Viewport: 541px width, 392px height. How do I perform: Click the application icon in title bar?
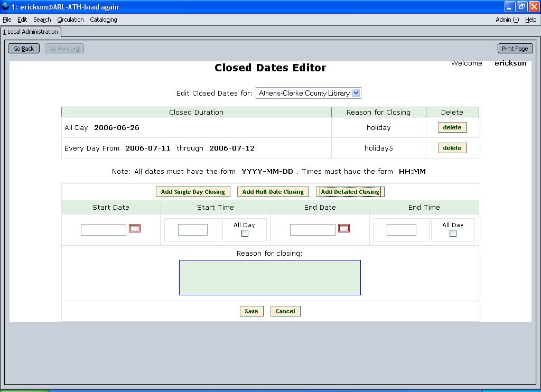(6, 7)
